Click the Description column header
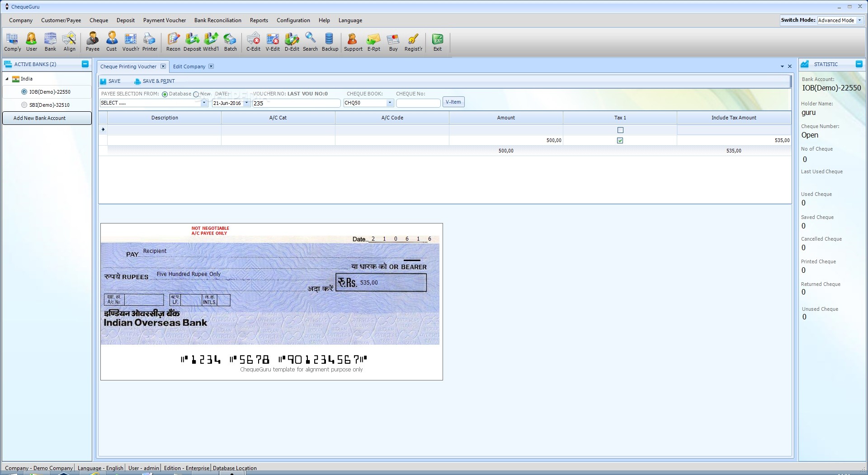This screenshot has width=868, height=475. pyautogui.click(x=165, y=118)
